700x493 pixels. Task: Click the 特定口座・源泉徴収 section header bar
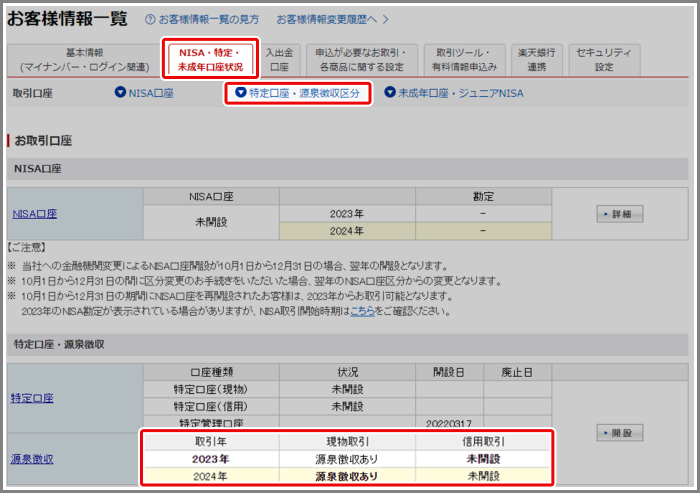[347, 344]
